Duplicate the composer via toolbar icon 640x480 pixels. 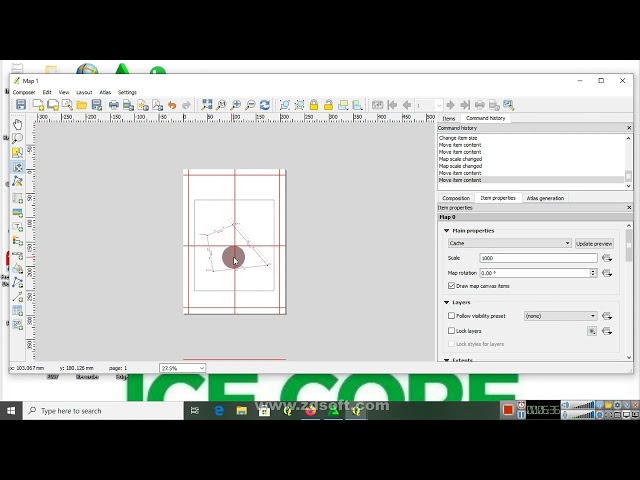[x=53, y=105]
